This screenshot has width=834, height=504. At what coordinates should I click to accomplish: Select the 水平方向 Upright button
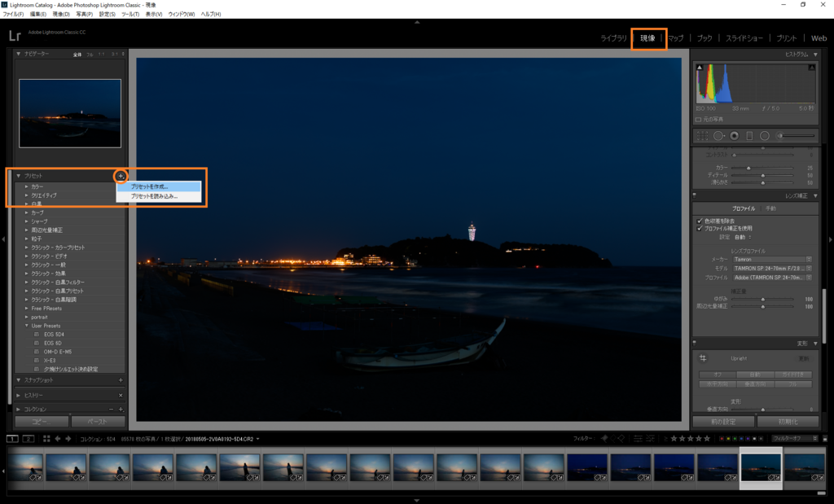[x=718, y=383]
